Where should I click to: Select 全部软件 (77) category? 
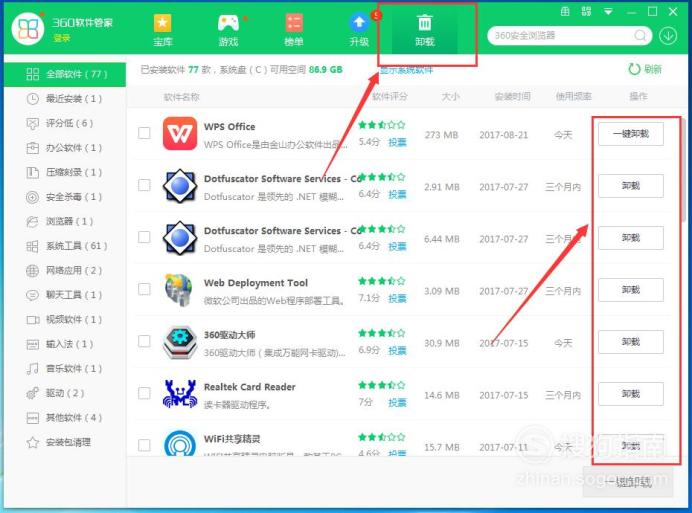click(65, 74)
